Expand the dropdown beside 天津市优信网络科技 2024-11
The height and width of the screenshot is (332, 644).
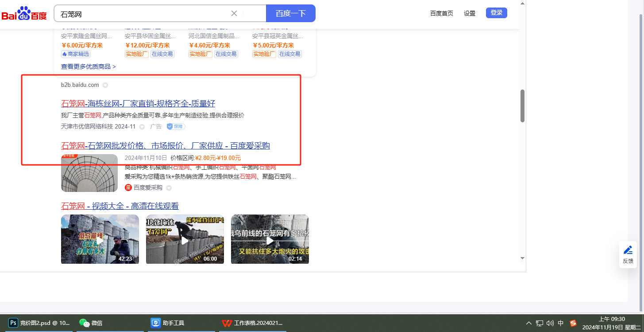click(x=142, y=127)
